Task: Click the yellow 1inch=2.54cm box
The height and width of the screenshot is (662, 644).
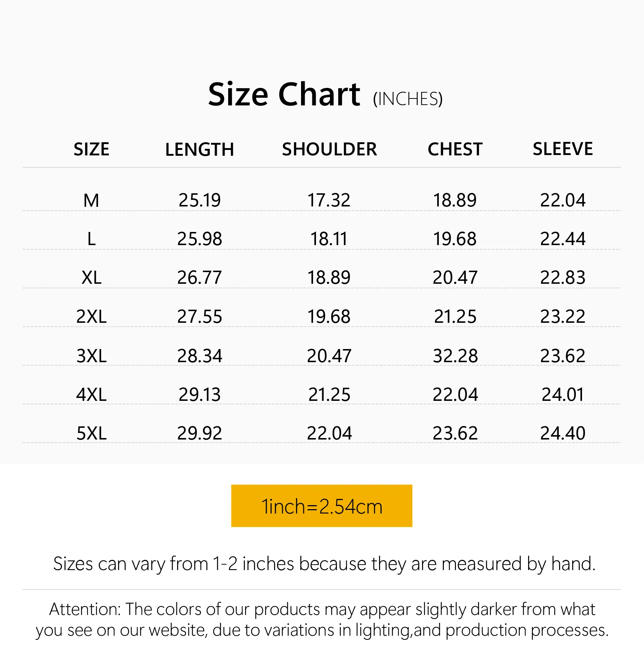Action: (321, 506)
